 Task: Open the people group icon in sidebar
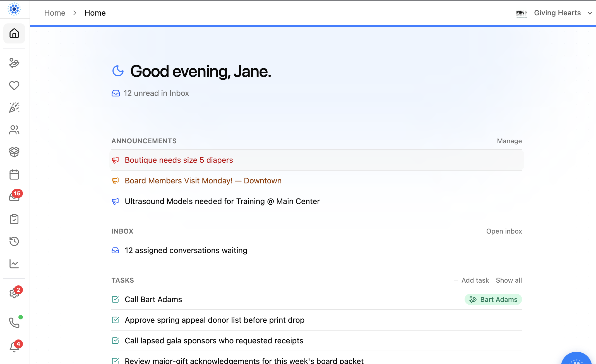click(x=14, y=130)
